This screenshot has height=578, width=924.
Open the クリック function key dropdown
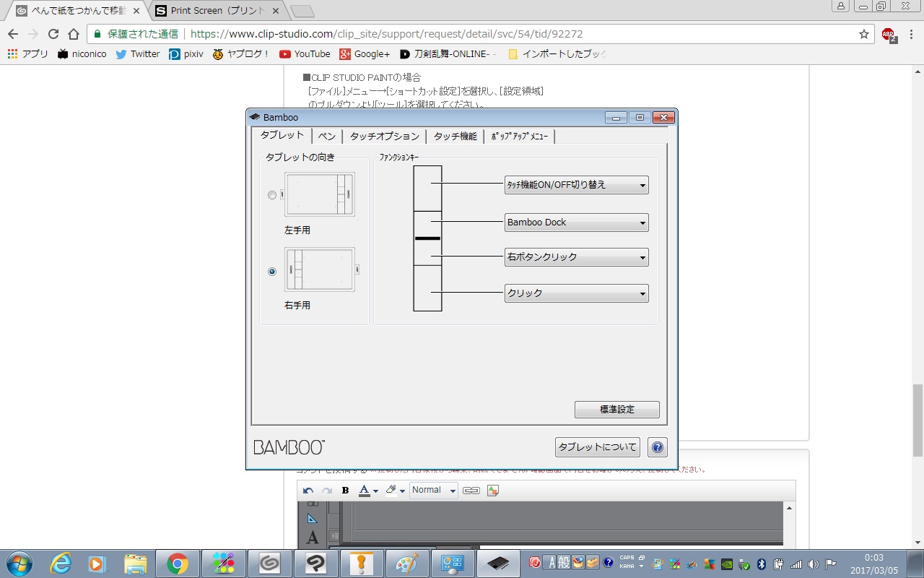pyautogui.click(x=576, y=293)
